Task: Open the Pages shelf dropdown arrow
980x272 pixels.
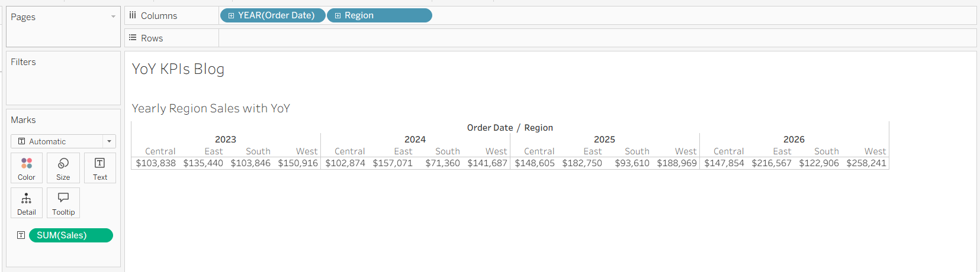Action: (x=113, y=17)
